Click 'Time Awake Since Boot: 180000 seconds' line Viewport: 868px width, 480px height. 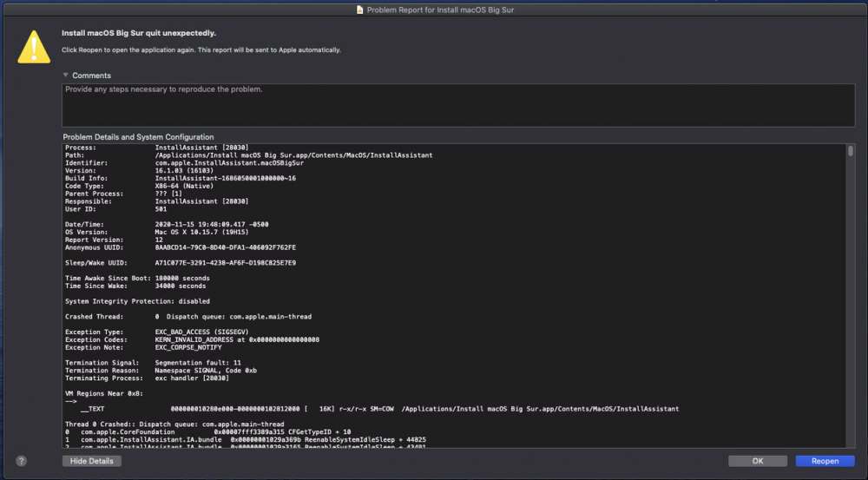(137, 279)
